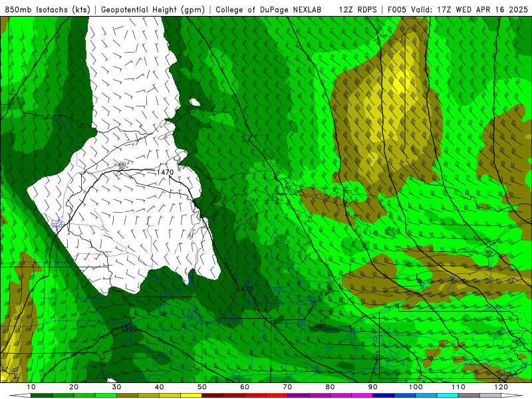The width and height of the screenshot is (532, 399).
Task: Click the '20' value on the color scale
Action: pos(74,387)
